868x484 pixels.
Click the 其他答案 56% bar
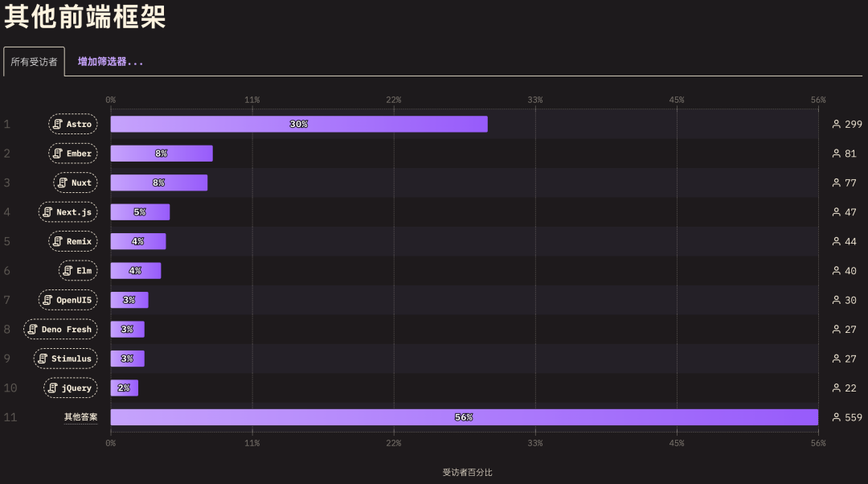tap(465, 417)
